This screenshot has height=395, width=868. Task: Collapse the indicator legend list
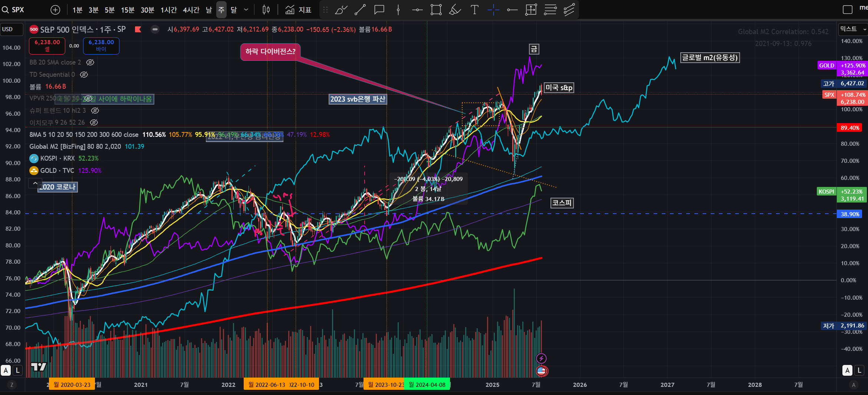(x=35, y=183)
